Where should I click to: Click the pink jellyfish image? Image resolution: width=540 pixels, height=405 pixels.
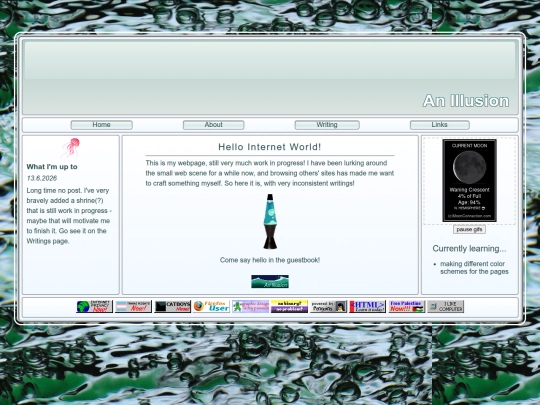71,147
